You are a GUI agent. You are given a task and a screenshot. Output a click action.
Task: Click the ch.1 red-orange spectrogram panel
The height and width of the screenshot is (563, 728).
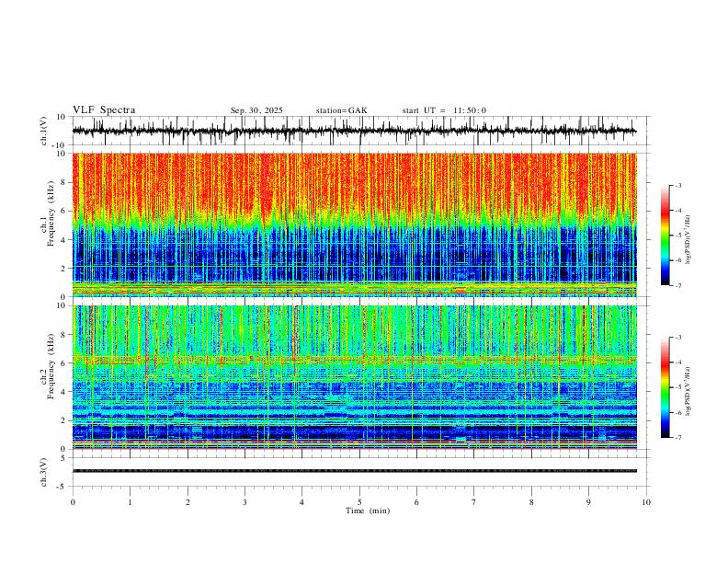(354, 224)
